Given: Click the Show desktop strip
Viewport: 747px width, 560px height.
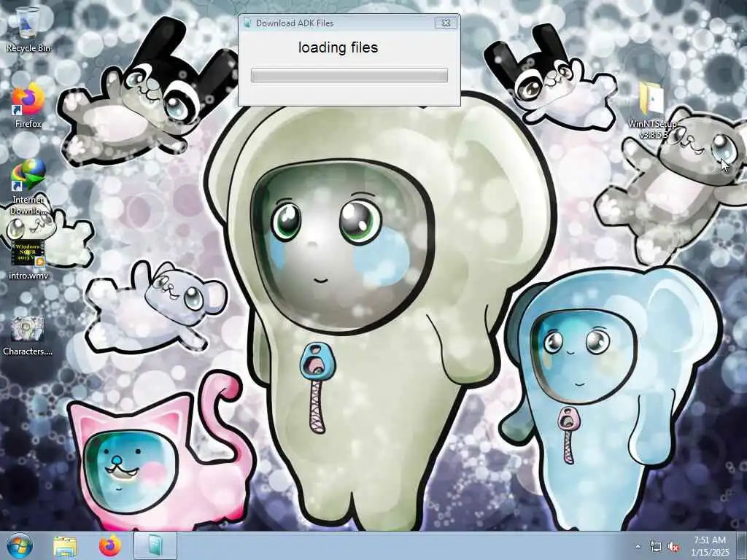Looking at the screenshot, I should (742, 545).
